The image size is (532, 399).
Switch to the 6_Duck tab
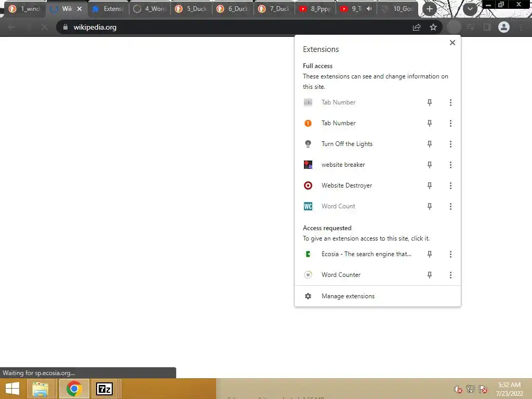coord(233,9)
